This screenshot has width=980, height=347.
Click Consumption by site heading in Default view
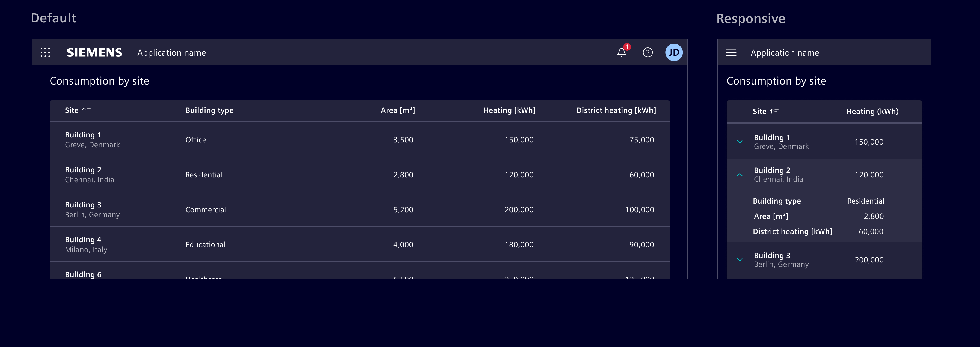coord(99,81)
